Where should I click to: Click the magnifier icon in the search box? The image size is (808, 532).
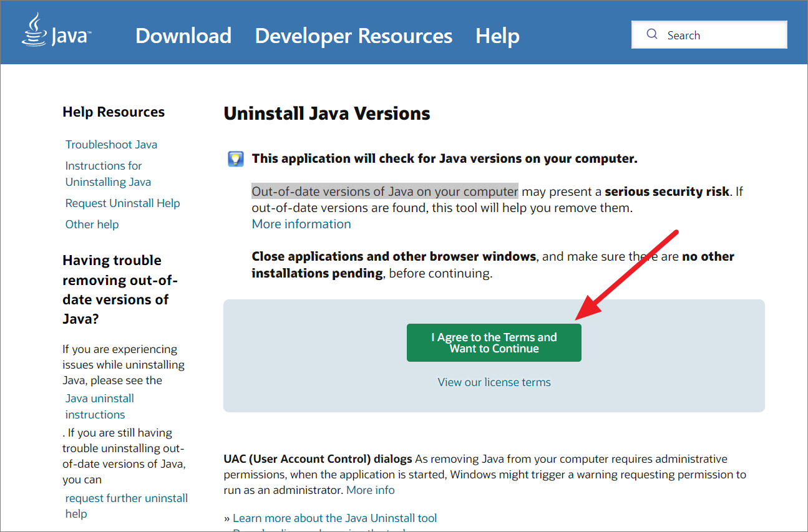pyautogui.click(x=652, y=34)
